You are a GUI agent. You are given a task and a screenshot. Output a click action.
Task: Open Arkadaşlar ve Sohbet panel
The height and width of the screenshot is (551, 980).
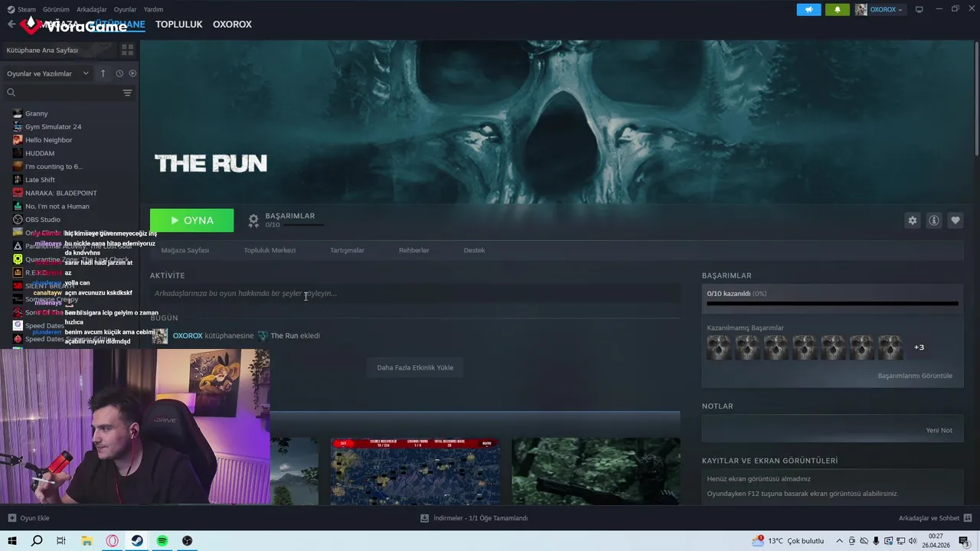click(935, 518)
